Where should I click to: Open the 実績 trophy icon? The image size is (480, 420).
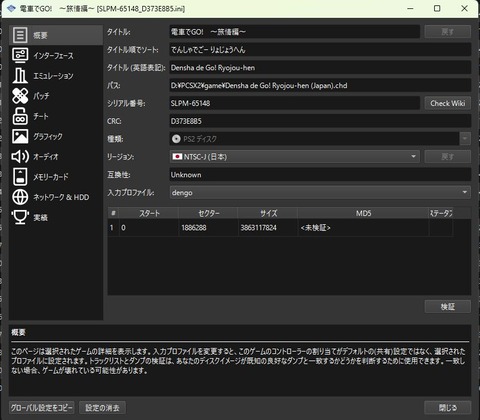[x=20, y=217]
